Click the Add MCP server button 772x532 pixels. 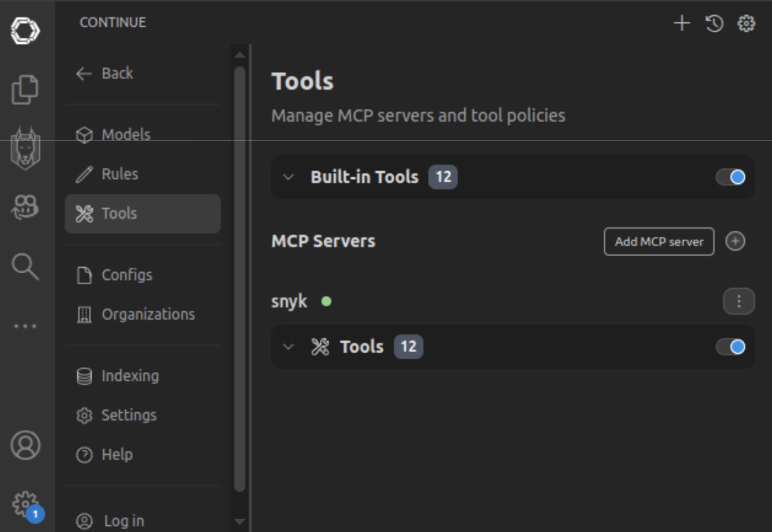[659, 242]
